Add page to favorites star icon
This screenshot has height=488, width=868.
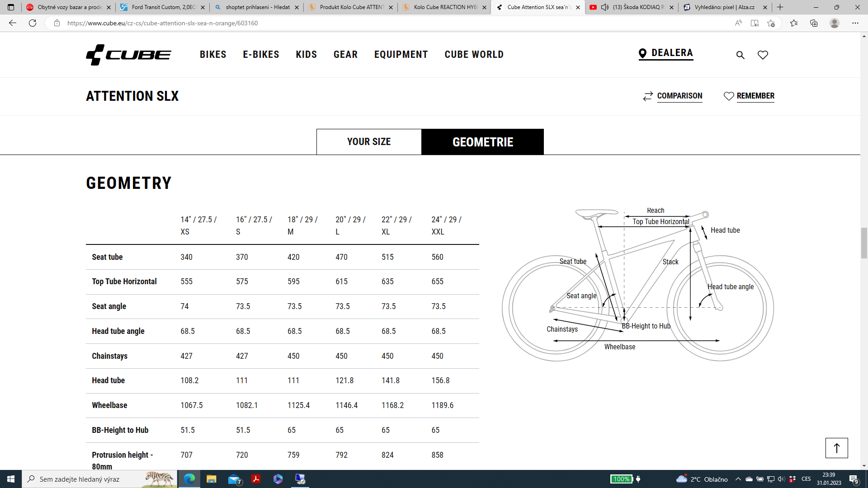[771, 23]
